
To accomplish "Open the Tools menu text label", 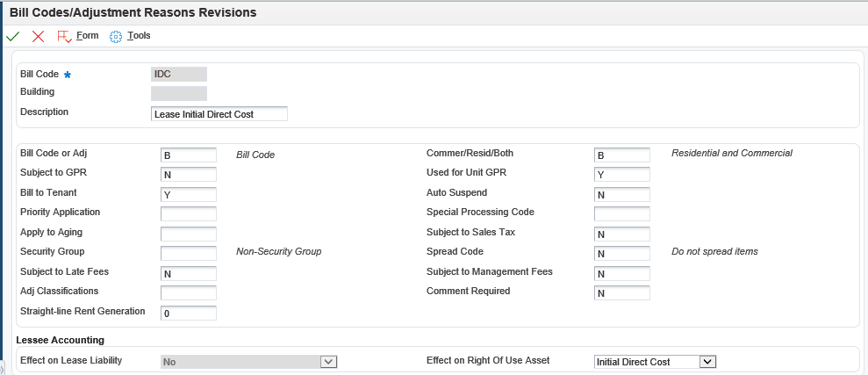I will click(x=139, y=36).
